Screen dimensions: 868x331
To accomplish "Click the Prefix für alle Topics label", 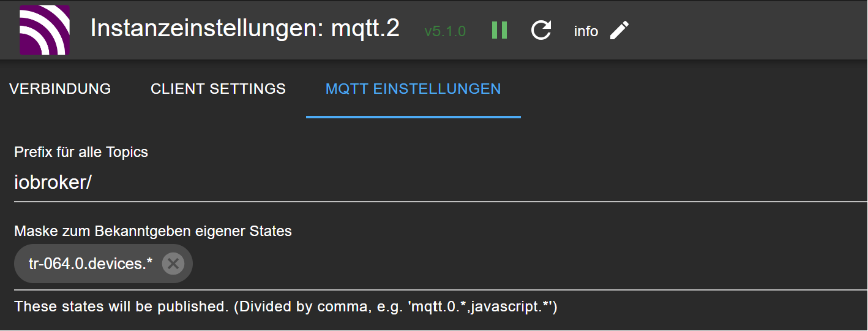I will (x=81, y=152).
